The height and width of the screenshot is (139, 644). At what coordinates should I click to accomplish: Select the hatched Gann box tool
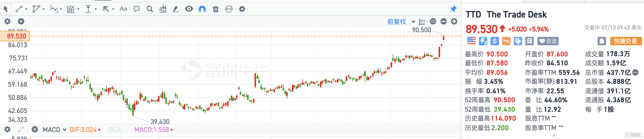tap(71, 9)
